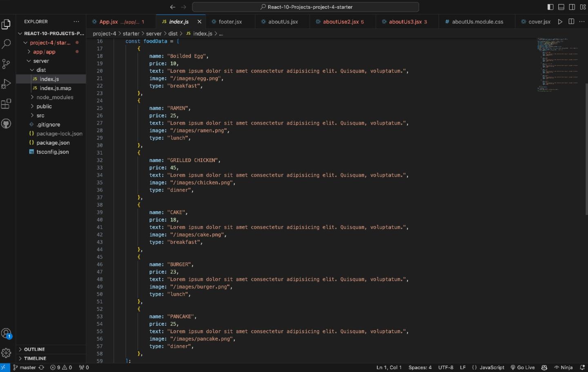Open the Search view in activity bar
Screen dimensions: 588x372
point(6,44)
